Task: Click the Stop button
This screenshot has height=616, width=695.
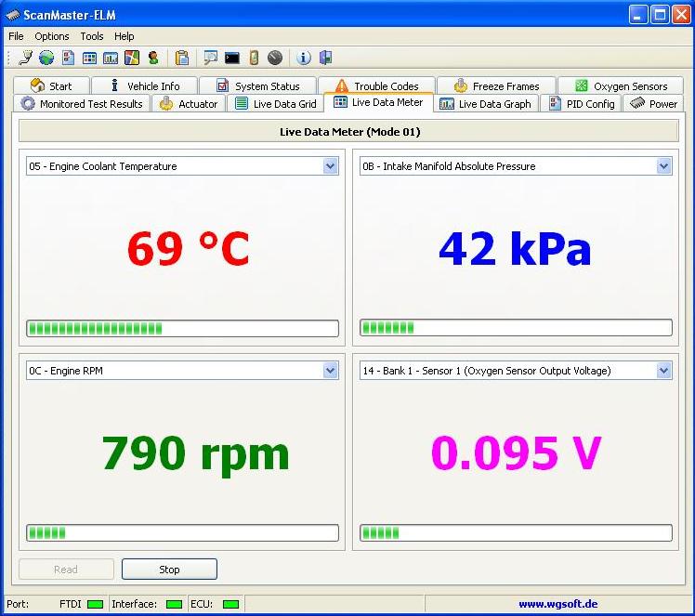Action: click(x=169, y=569)
